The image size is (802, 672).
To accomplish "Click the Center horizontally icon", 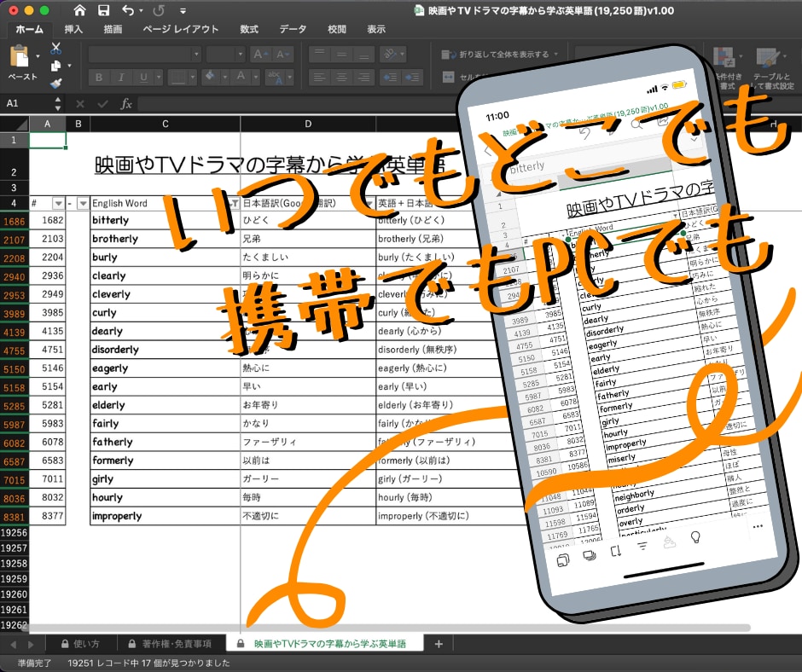I will (x=341, y=78).
